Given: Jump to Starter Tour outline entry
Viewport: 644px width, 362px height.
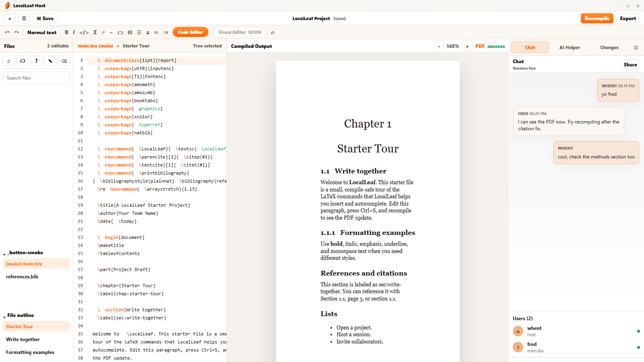Looking at the screenshot, I should coord(37,327).
